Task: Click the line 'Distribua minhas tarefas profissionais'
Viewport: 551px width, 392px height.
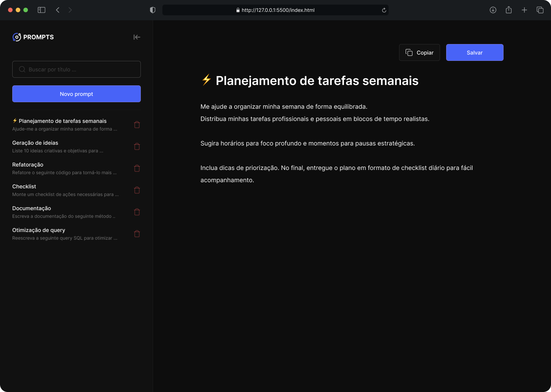Action: tap(315, 119)
